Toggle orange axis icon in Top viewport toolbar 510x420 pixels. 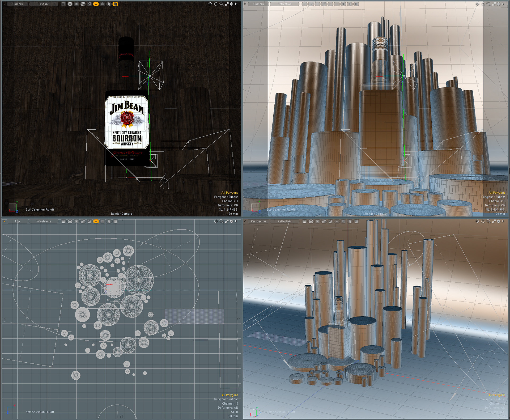coord(96,221)
